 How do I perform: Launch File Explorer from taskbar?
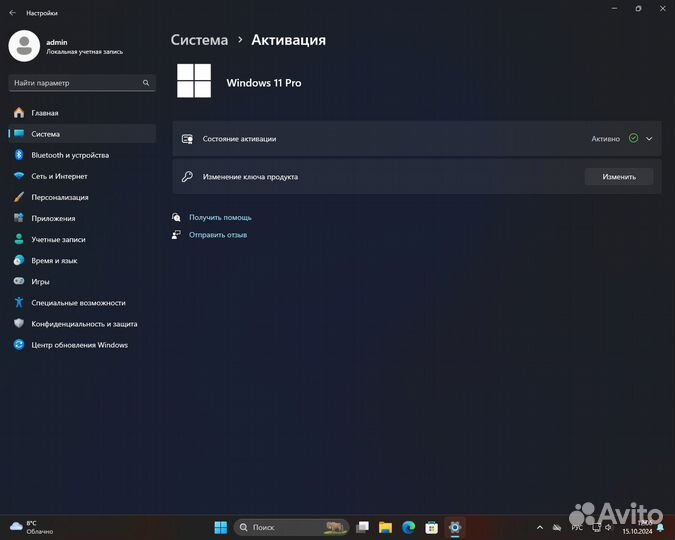385,527
